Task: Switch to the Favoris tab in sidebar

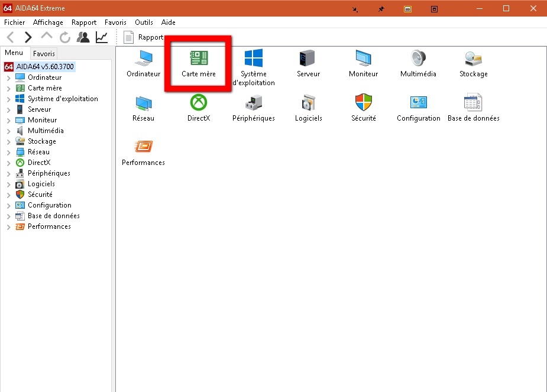Action: (44, 54)
